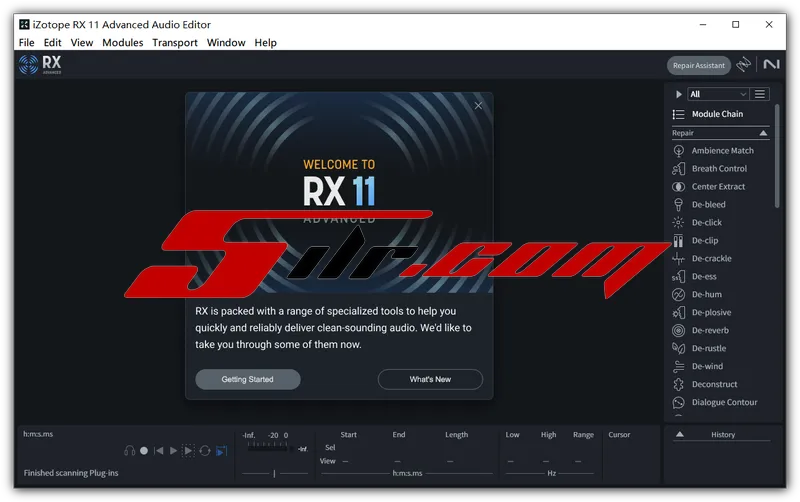Start recording with the record button
Image resolution: width=800 pixels, height=502 pixels.
(x=144, y=451)
